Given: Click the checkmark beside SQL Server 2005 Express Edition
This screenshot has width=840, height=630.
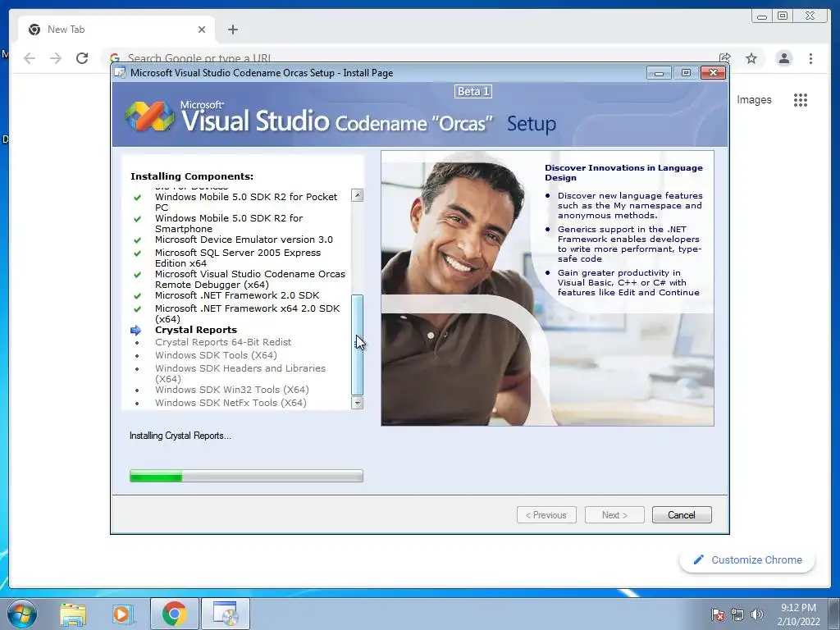Looking at the screenshot, I should pos(137,253).
